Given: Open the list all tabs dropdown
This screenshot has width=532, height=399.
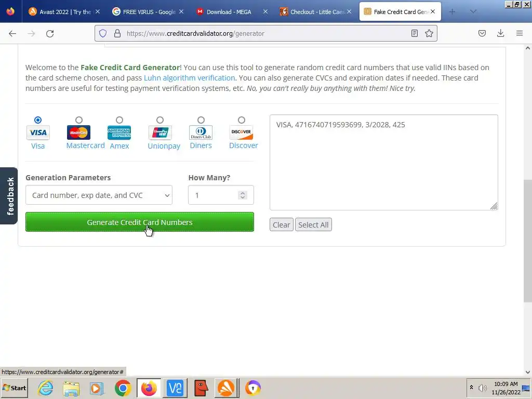Looking at the screenshot, I should pos(473,12).
